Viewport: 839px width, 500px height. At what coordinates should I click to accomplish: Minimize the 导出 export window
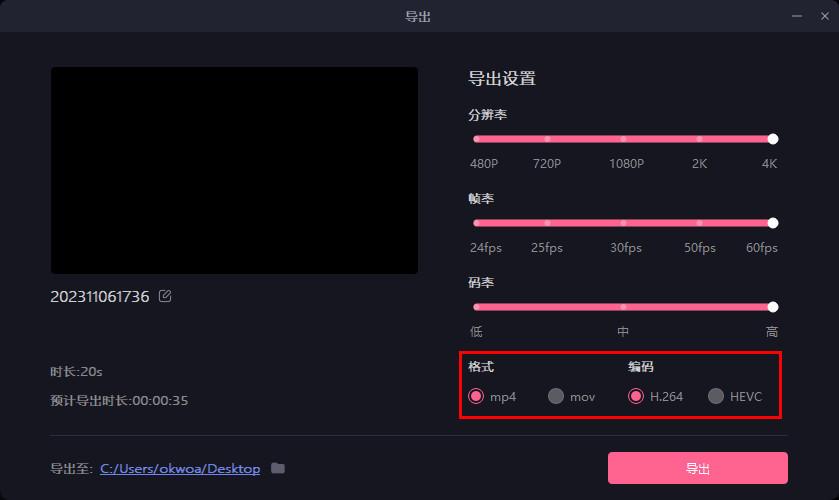pos(797,16)
